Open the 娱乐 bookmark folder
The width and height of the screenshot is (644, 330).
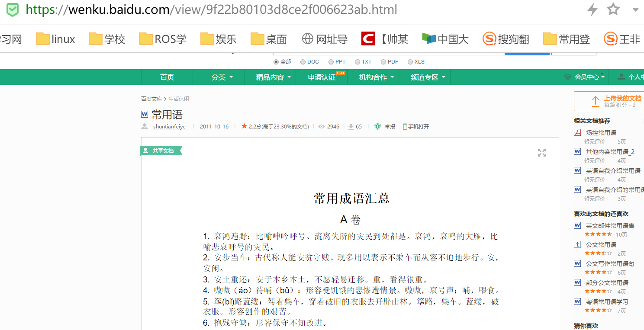219,39
